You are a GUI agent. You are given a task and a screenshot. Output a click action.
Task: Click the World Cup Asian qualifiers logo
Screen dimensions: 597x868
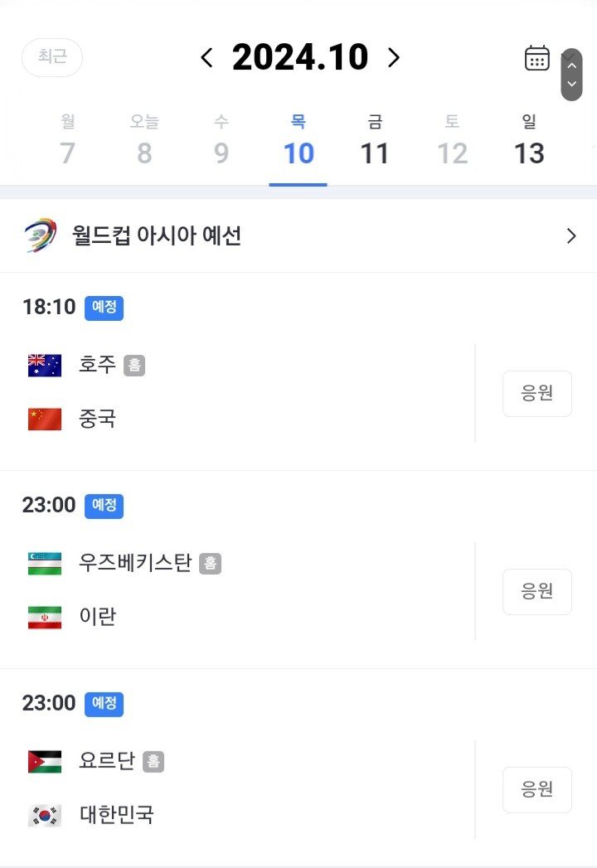(41, 235)
